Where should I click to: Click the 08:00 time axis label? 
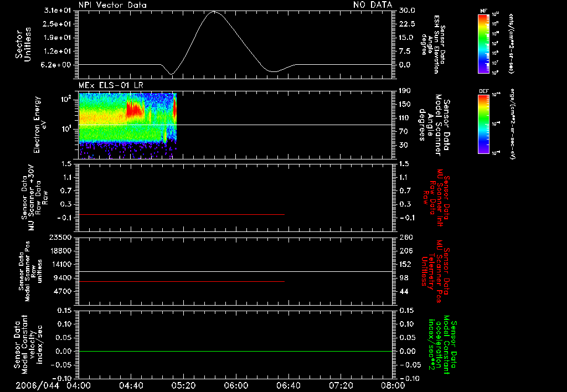393,385
